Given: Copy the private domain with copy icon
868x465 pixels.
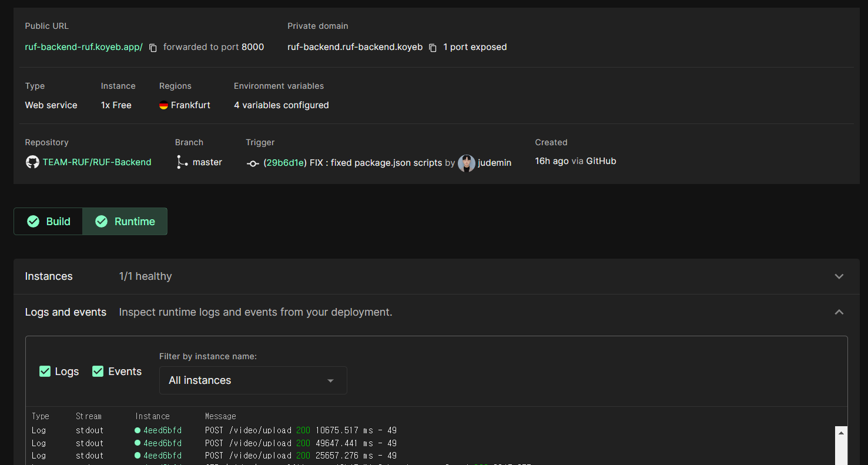Looking at the screenshot, I should pos(433,48).
